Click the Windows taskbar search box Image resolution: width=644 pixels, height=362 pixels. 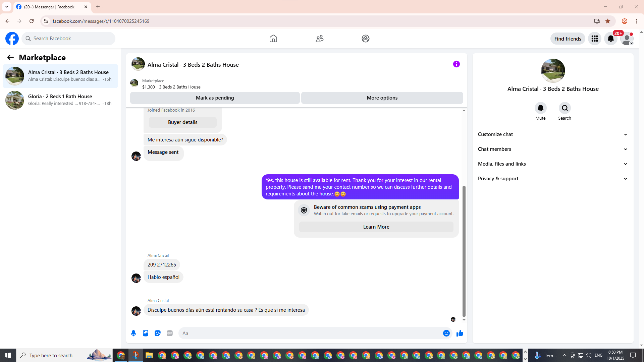pyautogui.click(x=64, y=355)
